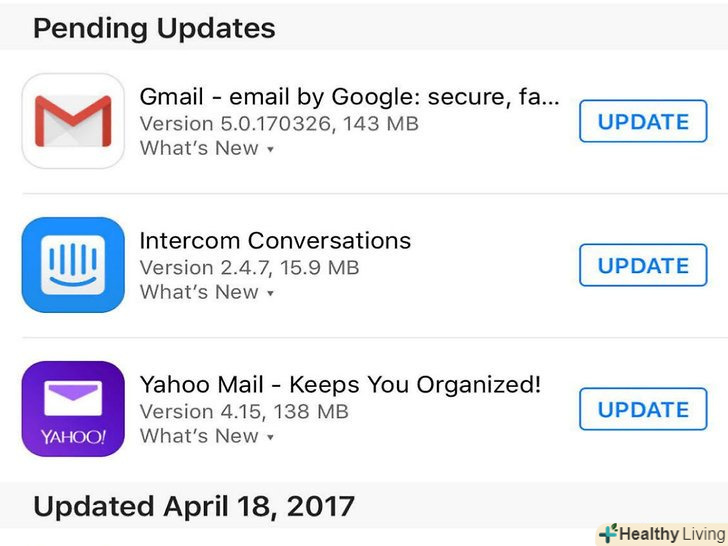Open the Intercom Conversations title
The image size is (728, 546).
[x=275, y=241]
